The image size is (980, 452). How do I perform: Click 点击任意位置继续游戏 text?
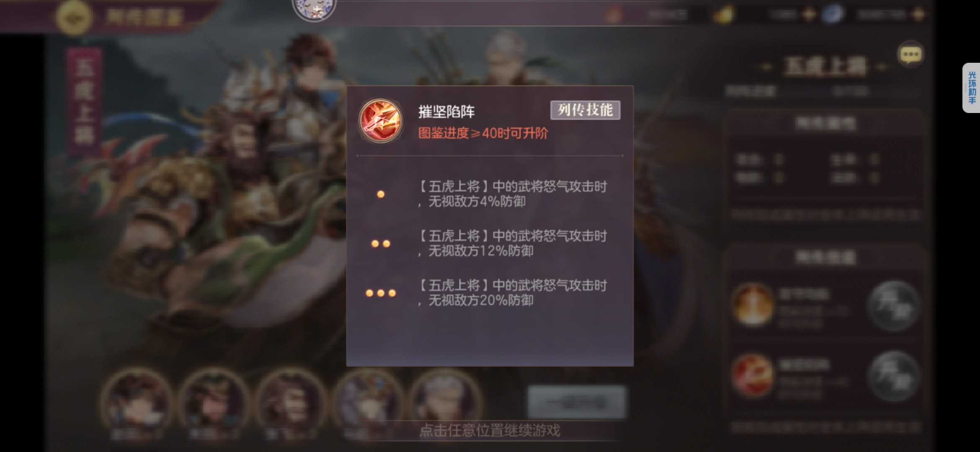coord(490,430)
